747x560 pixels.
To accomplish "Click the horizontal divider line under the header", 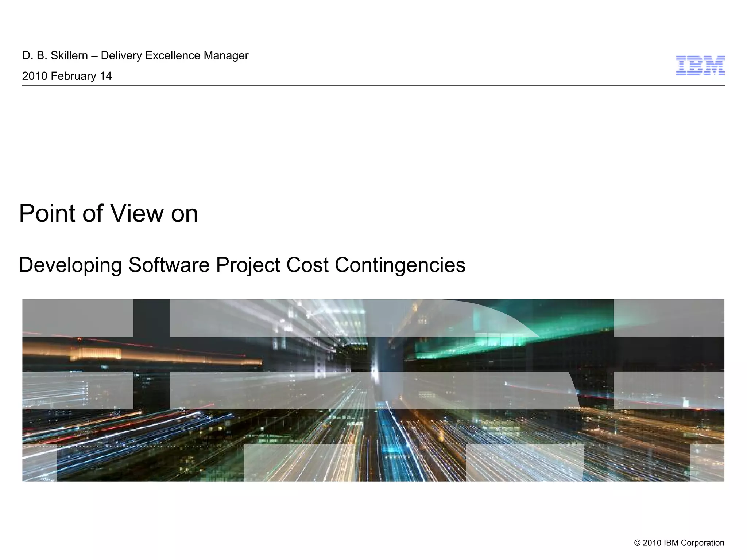I will [x=373, y=86].
